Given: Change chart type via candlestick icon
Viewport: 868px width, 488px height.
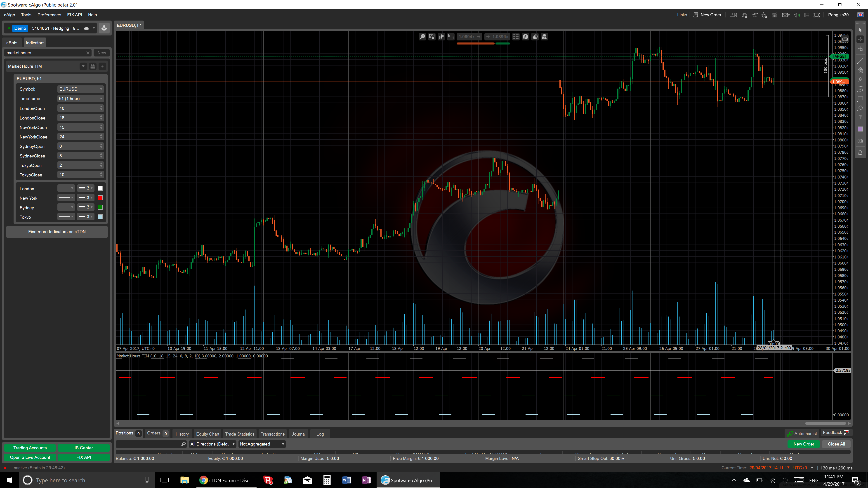Looking at the screenshot, I should 441,37.
